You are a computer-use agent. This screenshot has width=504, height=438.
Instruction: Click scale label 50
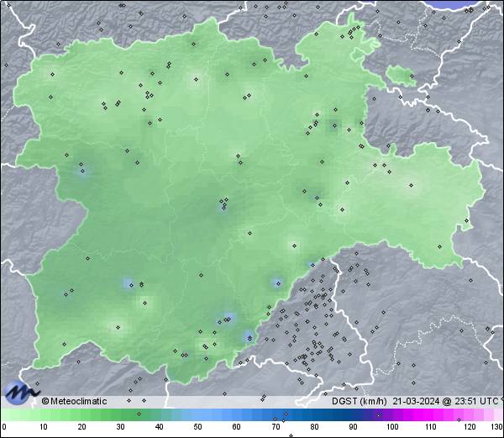198,427
